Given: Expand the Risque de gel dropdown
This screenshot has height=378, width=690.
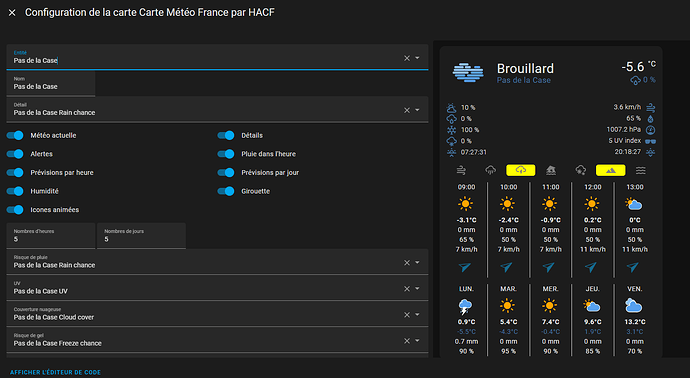Looking at the screenshot, I should tap(417, 341).
